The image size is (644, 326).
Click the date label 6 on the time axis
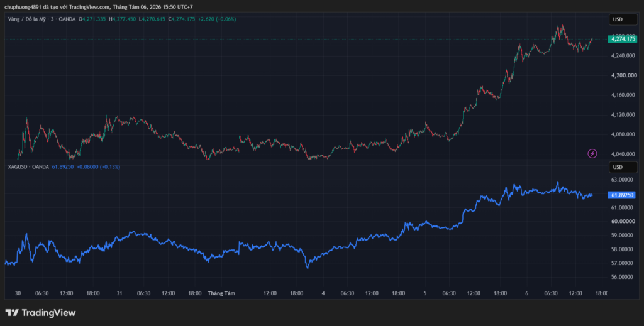(526, 293)
